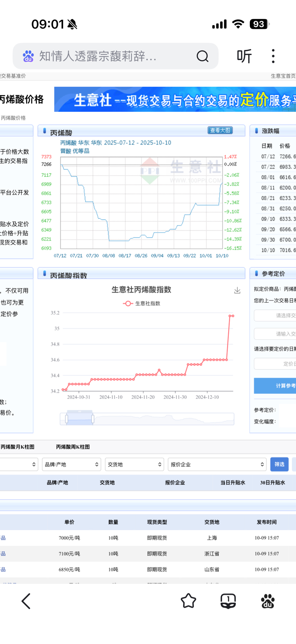Tap the back arrow in bottom bar

coord(26,601)
